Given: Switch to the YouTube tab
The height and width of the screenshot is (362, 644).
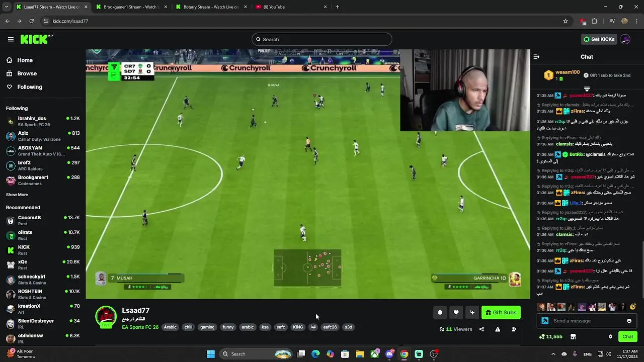Looking at the screenshot, I should [292, 7].
